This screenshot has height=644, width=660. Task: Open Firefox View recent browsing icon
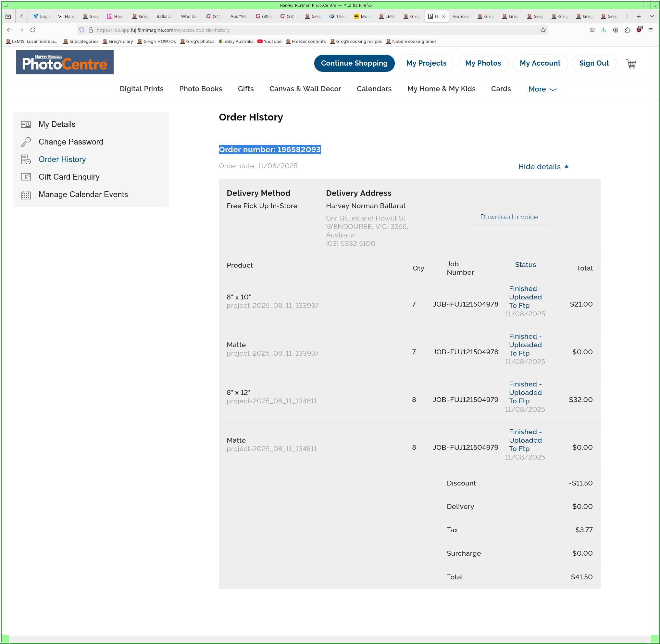pyautogui.click(x=8, y=16)
